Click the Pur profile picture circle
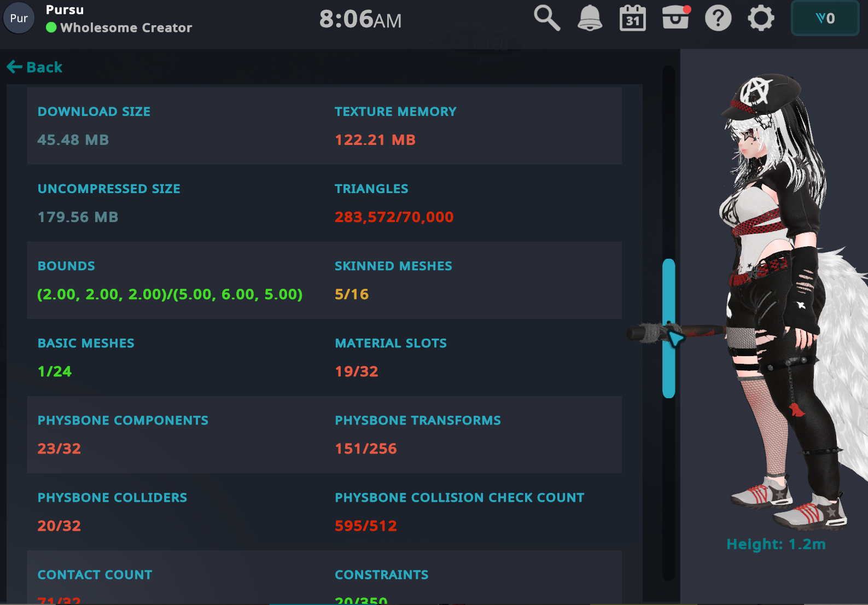 (x=19, y=19)
